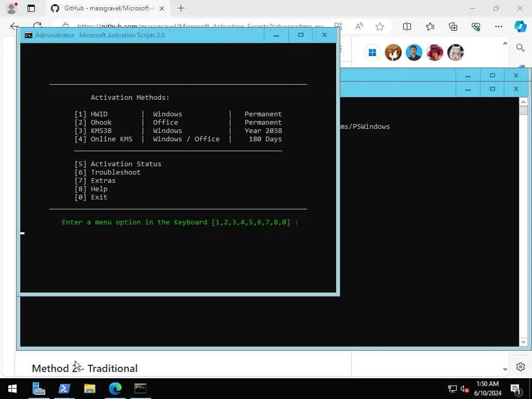The image size is (532, 399).
Task: Minimize the Microsoft Activation Scripts window
Action: click(276, 35)
